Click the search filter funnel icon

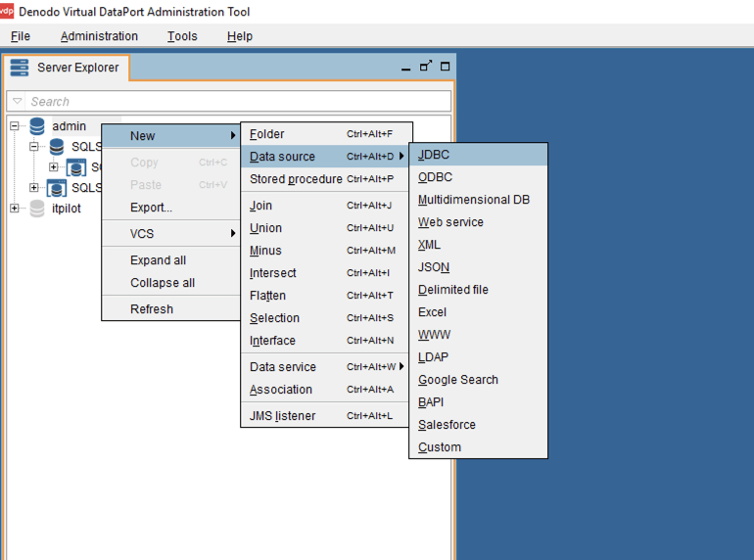[18, 102]
